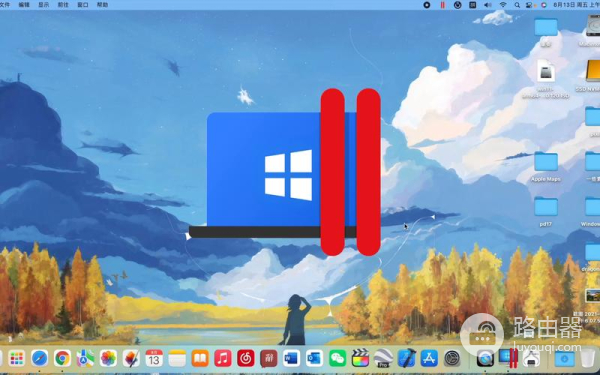Open NetEase Cloud Music in the Dock
600x375 pixels.
tap(246, 359)
